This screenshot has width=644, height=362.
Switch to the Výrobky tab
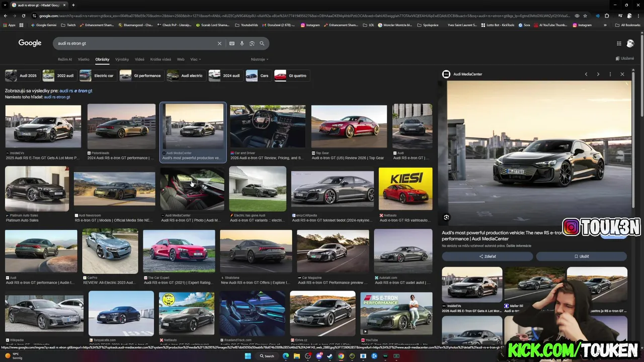point(122,59)
